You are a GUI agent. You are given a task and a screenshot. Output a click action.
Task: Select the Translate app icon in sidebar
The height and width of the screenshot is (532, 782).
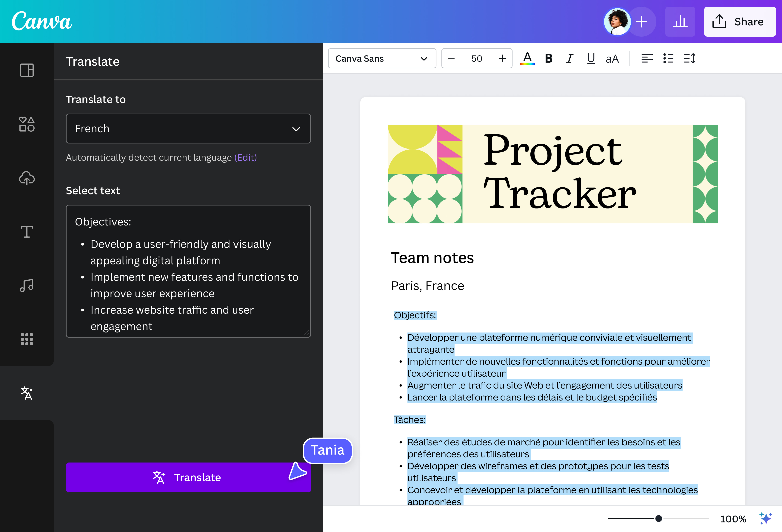click(x=27, y=392)
